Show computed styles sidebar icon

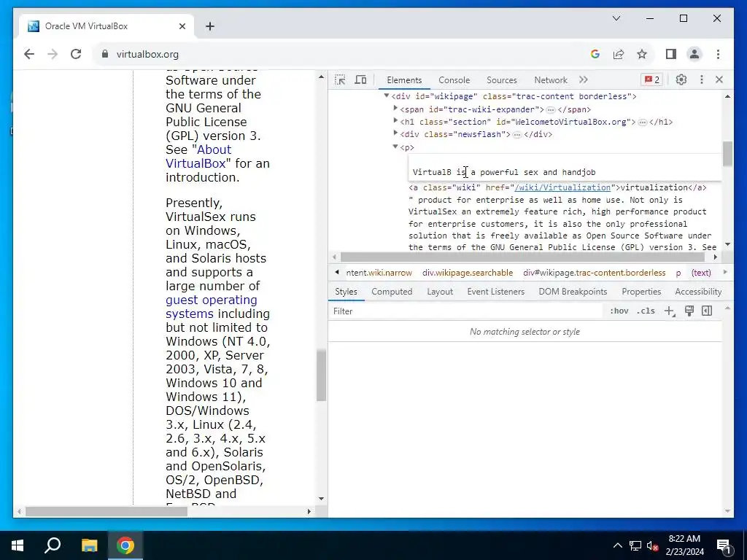(x=707, y=311)
